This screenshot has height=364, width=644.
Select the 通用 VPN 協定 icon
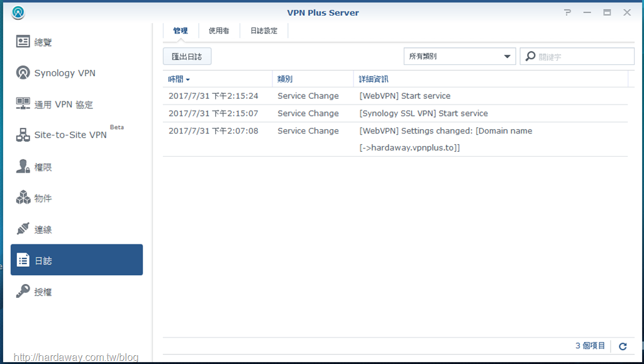tap(23, 103)
